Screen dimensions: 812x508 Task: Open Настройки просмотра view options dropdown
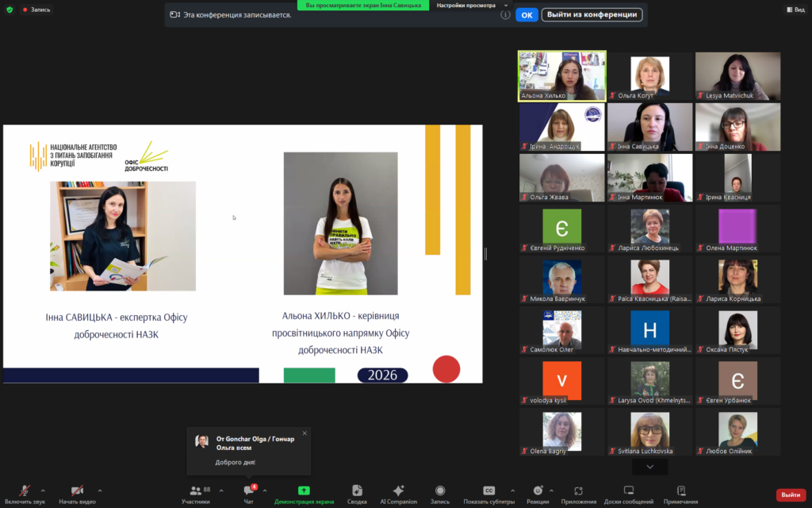[471, 5]
